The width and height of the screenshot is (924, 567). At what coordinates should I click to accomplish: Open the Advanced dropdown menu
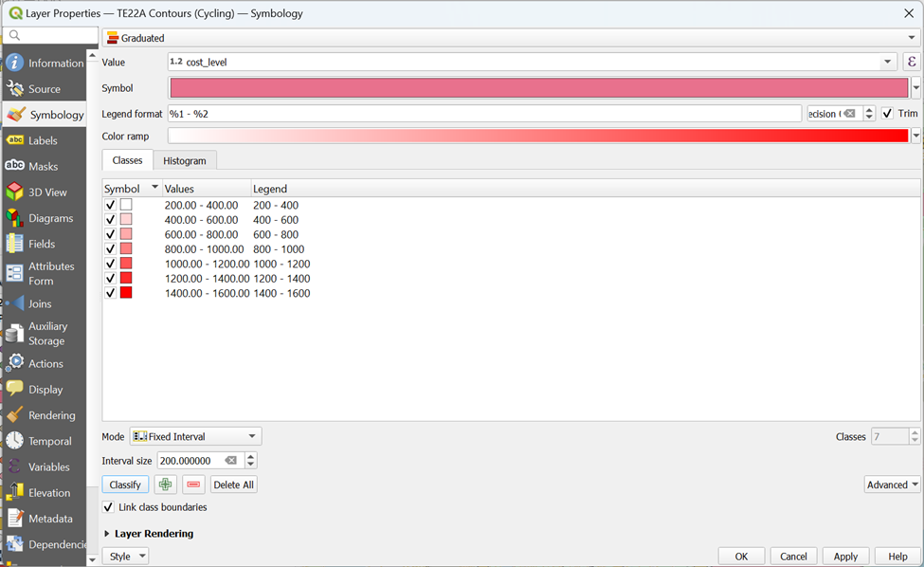pos(892,485)
